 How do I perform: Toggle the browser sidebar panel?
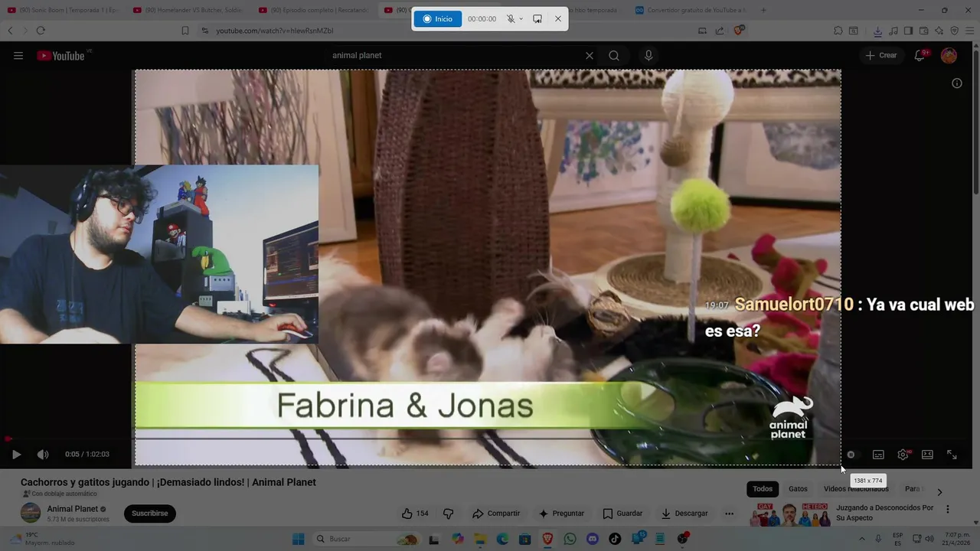[x=908, y=31]
